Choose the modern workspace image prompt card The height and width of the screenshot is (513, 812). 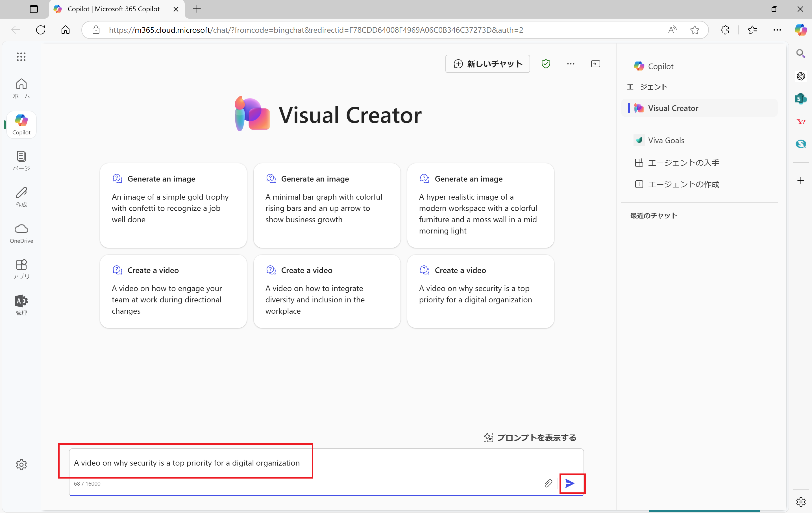click(480, 206)
